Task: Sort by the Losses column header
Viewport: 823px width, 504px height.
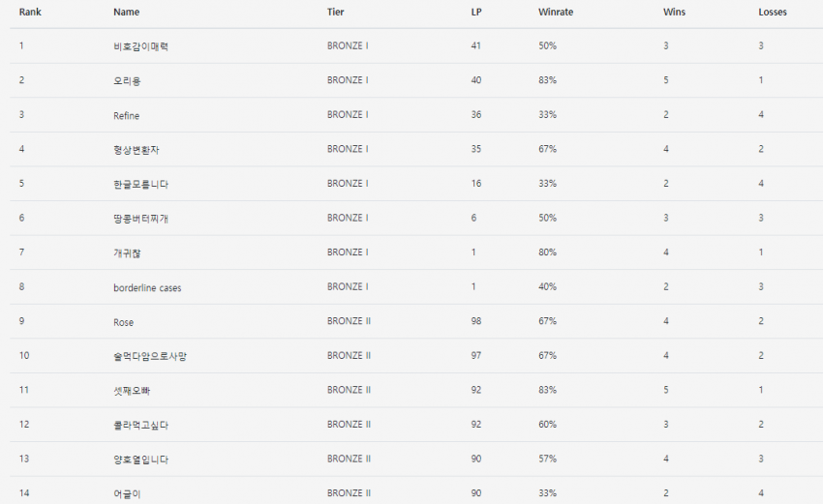Action: [773, 13]
